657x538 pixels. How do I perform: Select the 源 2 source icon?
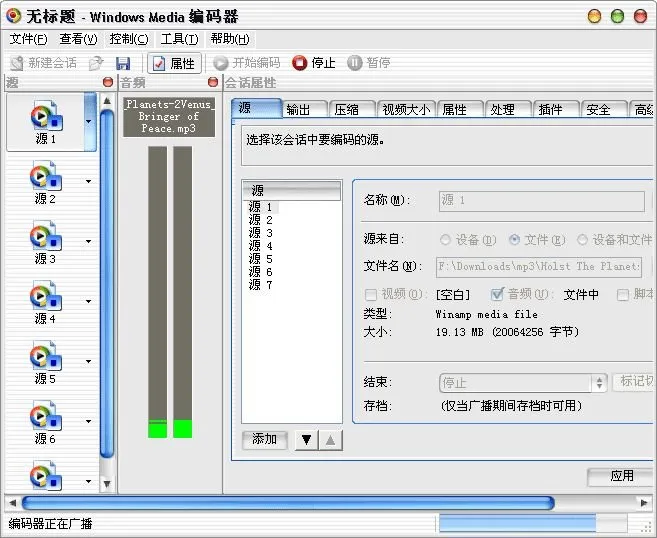(x=46, y=176)
